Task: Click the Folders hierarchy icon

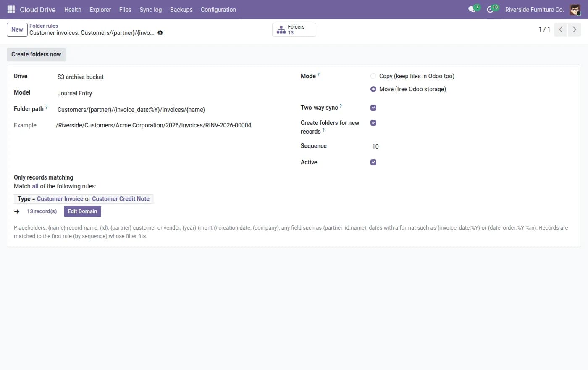Action: coord(281,29)
